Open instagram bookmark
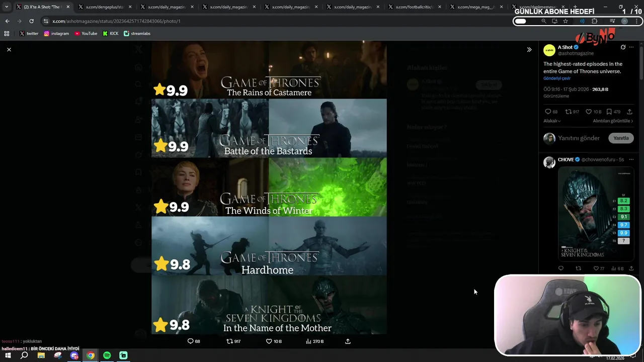Image resolution: width=644 pixels, height=362 pixels. click(x=56, y=33)
